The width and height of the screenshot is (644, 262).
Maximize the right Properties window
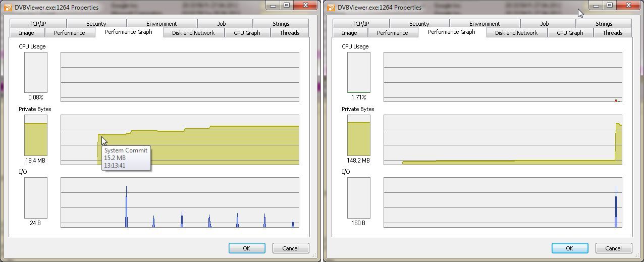609,5
